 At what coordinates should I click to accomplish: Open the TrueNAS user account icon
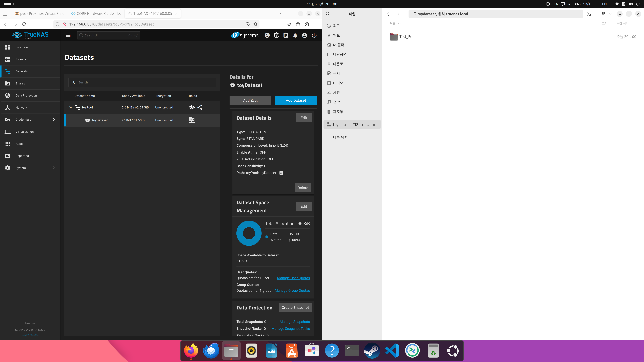pos(305,35)
